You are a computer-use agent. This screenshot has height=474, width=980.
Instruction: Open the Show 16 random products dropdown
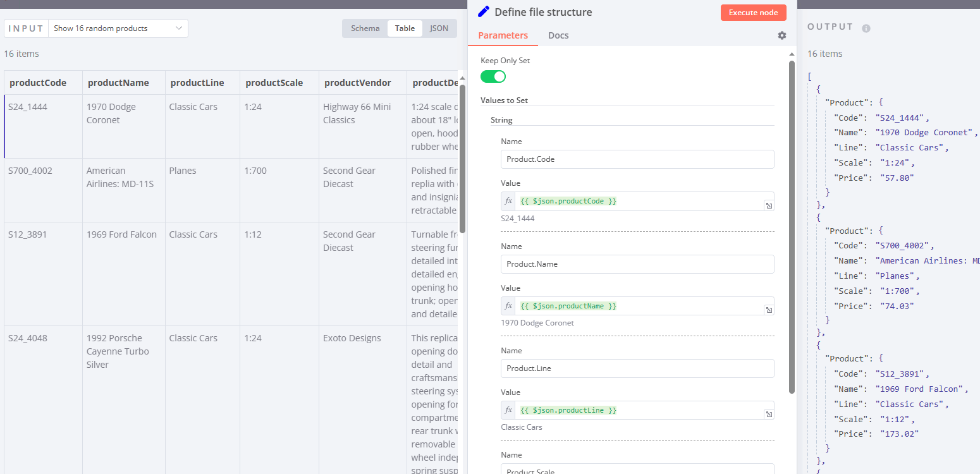(x=118, y=28)
